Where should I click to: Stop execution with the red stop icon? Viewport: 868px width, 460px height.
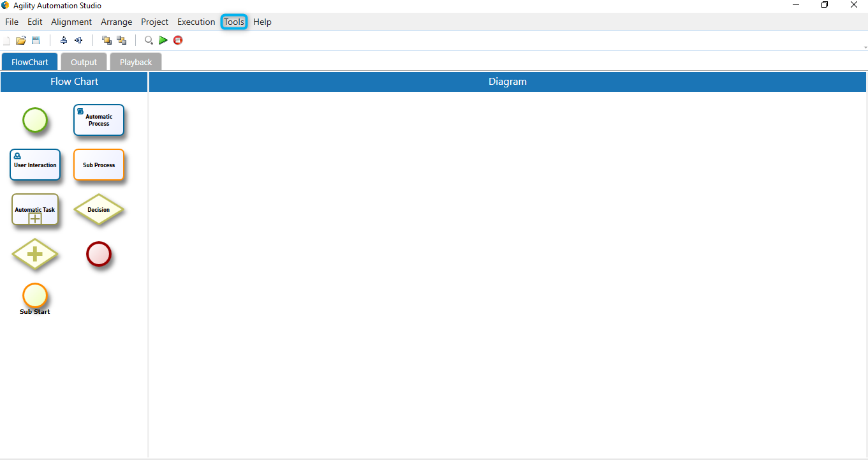tap(178, 40)
